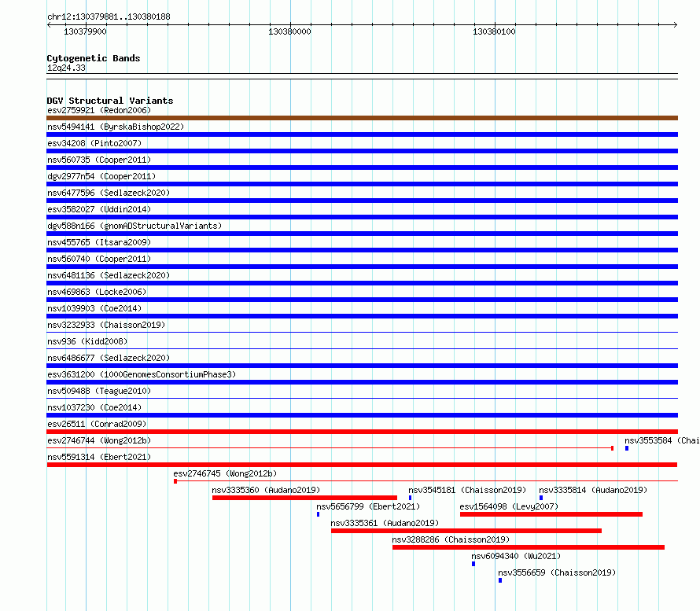The height and width of the screenshot is (611, 700).
Task: Select red esv1564098 variant bar
Action: [x=551, y=514]
